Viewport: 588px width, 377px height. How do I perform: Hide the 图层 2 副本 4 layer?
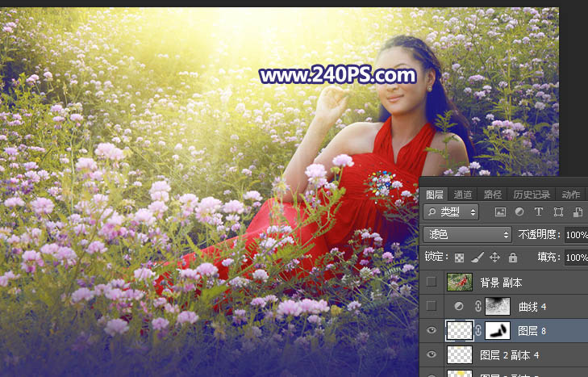pyautogui.click(x=431, y=354)
